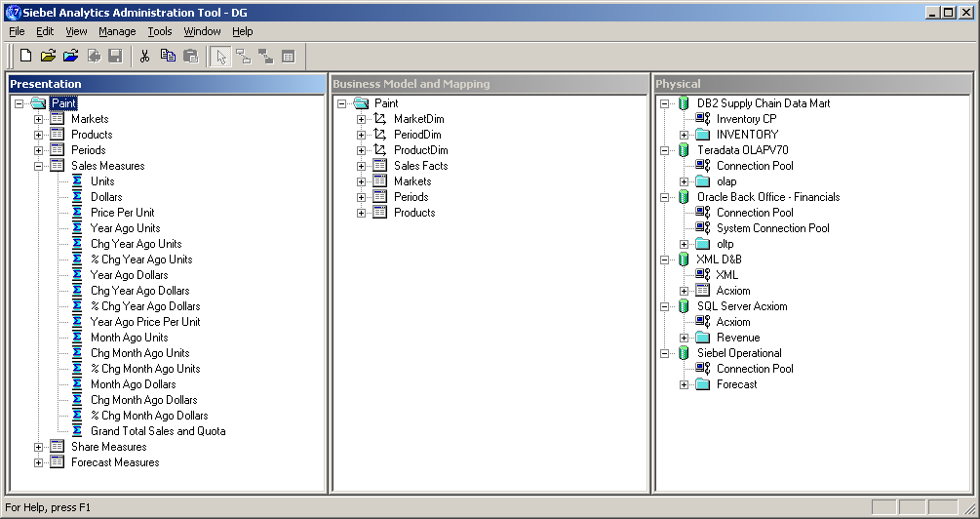
Task: Expand the Markets node in Presentation
Action: pos(39,119)
